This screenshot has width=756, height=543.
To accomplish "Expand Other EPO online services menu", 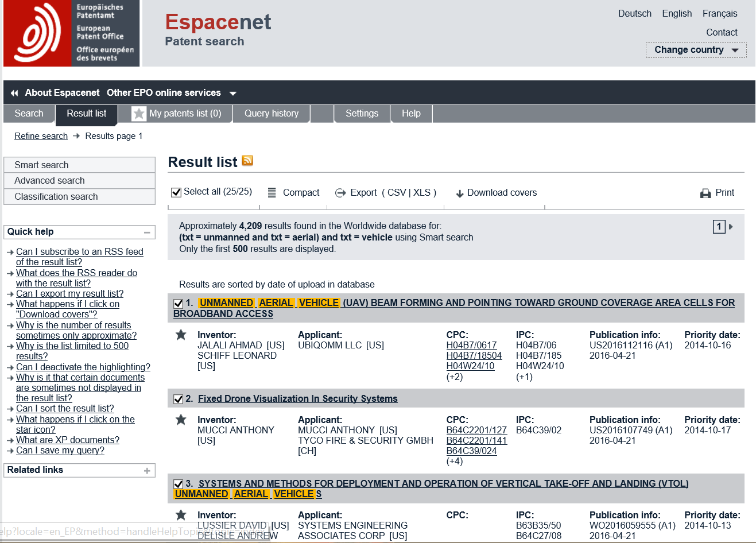I will [172, 93].
